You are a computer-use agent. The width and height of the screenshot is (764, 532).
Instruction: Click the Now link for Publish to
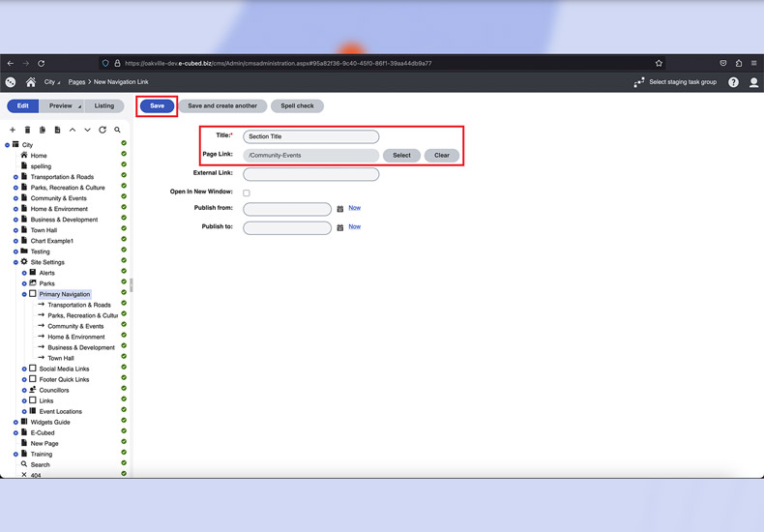tap(354, 226)
